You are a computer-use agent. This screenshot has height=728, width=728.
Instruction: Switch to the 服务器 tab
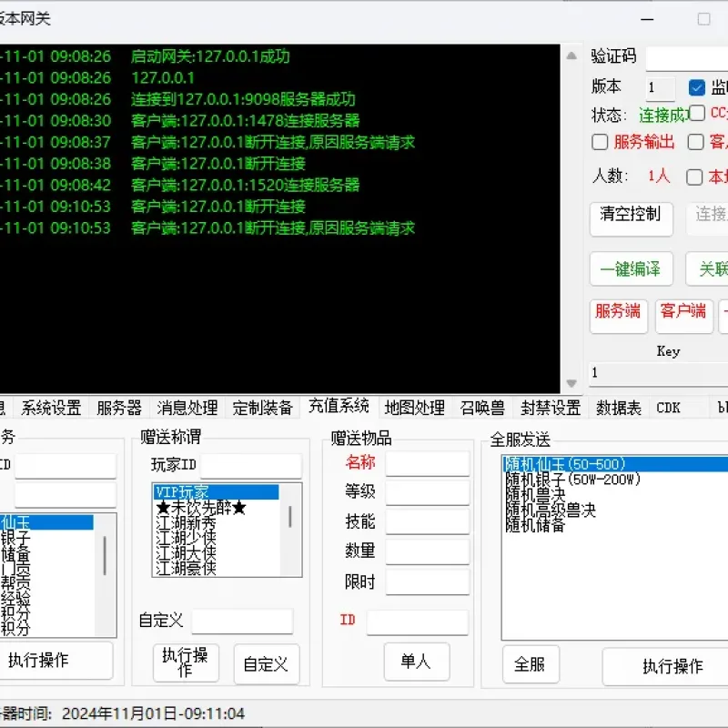(119, 408)
